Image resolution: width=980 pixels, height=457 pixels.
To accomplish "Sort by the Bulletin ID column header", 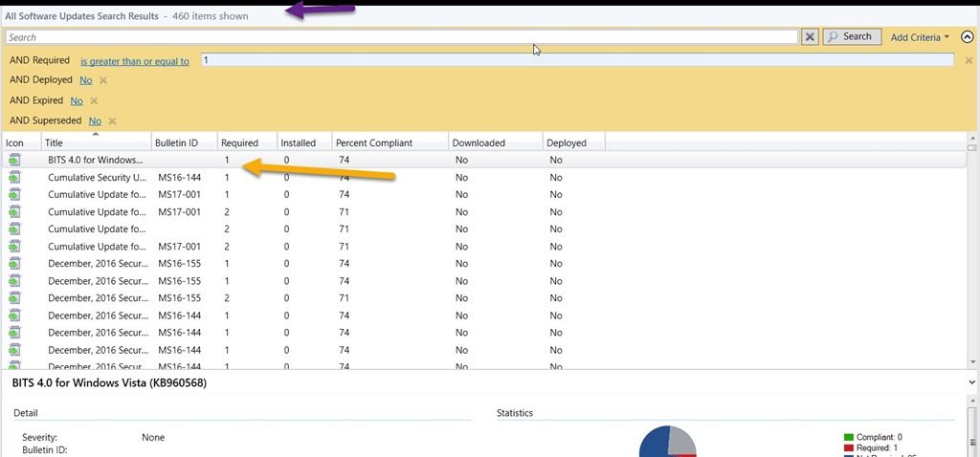I will [x=185, y=143].
